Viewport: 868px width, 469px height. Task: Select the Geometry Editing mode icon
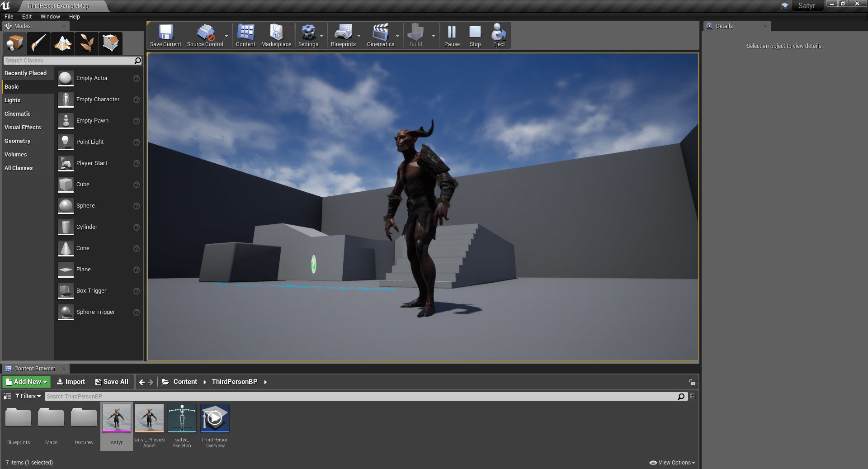tap(111, 43)
